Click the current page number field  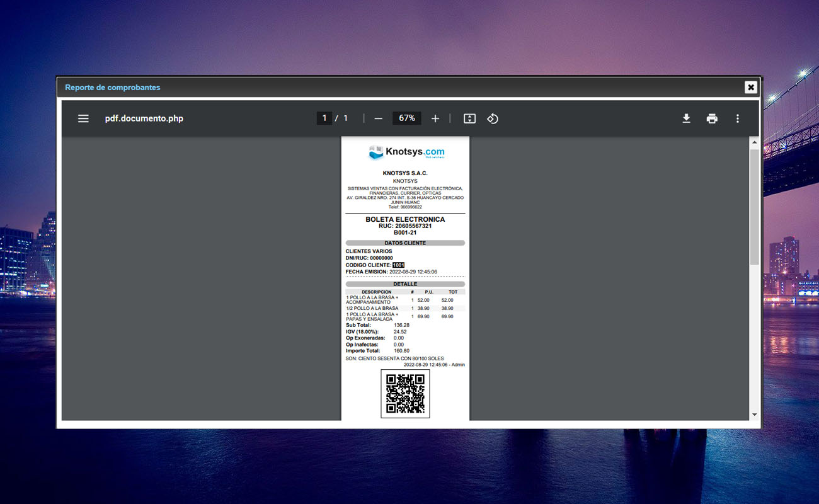pyautogui.click(x=324, y=118)
